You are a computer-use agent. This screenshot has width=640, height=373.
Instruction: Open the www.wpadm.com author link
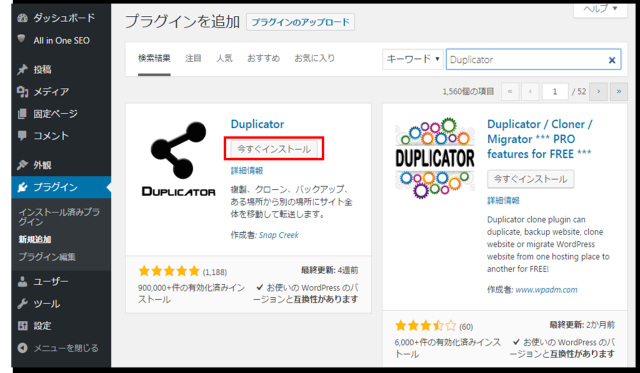pos(546,290)
